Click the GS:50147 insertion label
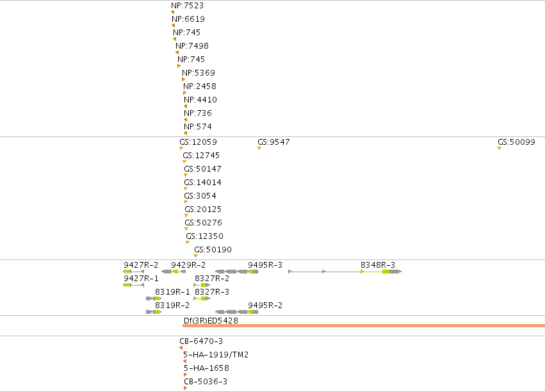Viewport: 545px width, 392px height. pyautogui.click(x=202, y=169)
